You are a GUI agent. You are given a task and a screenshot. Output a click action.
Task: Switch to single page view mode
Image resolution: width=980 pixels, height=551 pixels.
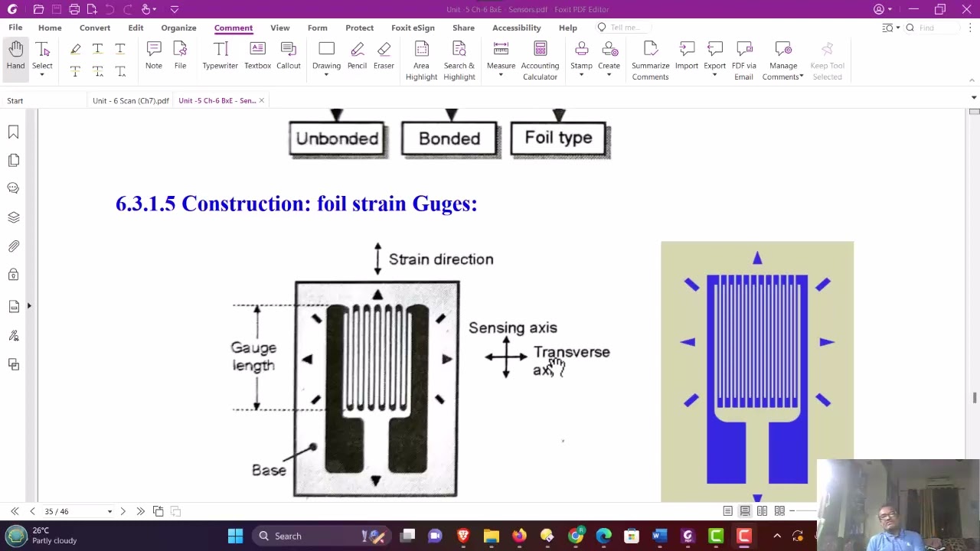coord(727,511)
